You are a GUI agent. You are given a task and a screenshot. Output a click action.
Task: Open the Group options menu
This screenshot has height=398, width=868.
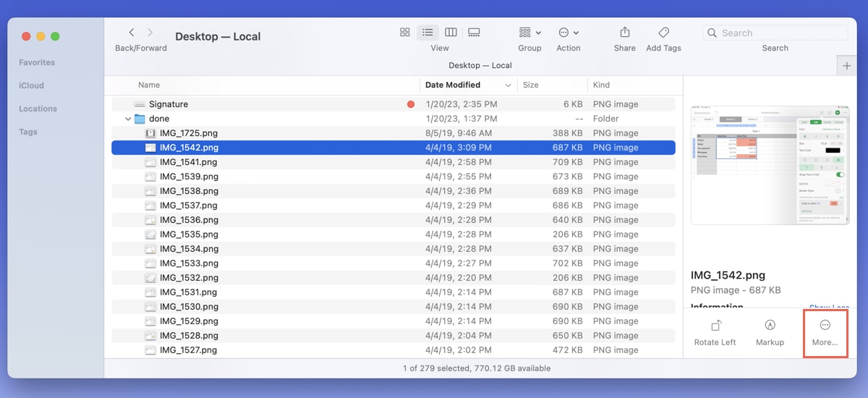pos(529,33)
